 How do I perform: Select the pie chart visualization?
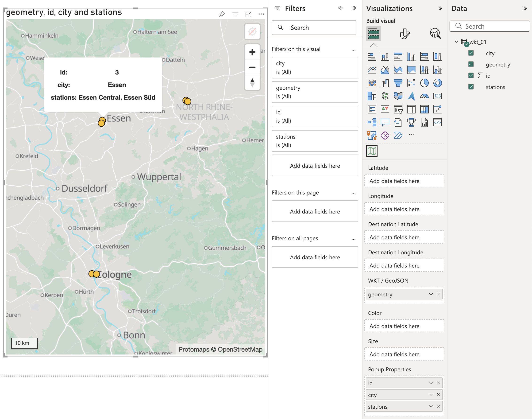pos(424,83)
